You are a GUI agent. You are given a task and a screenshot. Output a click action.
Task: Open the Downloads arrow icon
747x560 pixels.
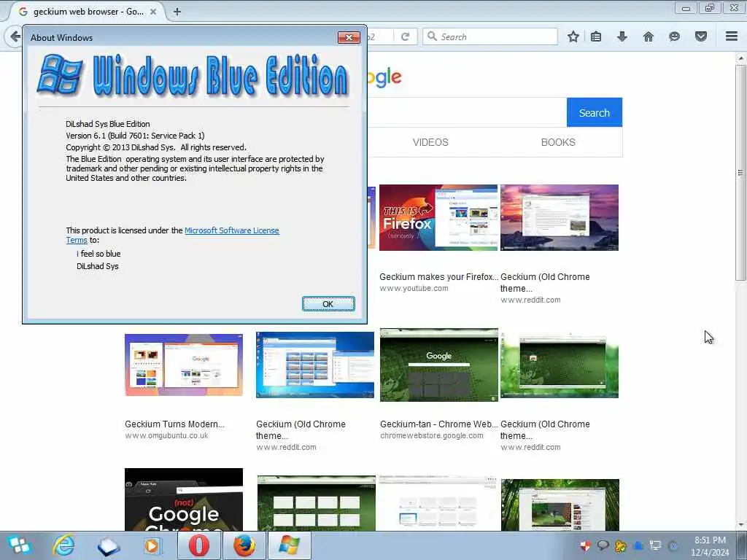click(x=622, y=36)
